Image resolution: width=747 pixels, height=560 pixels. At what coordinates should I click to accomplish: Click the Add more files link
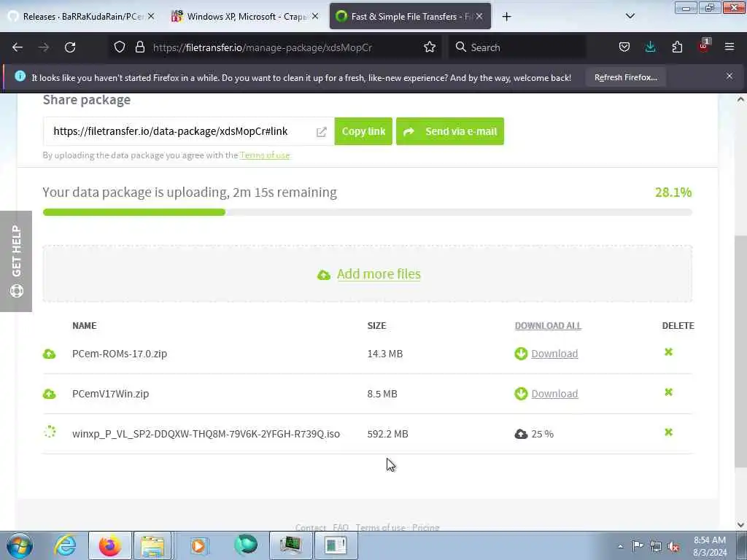pyautogui.click(x=379, y=274)
